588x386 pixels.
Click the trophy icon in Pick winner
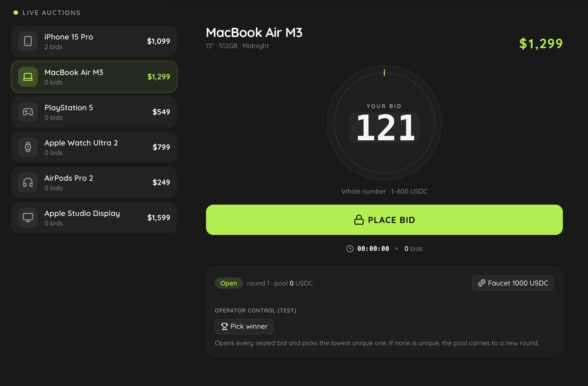pos(224,327)
